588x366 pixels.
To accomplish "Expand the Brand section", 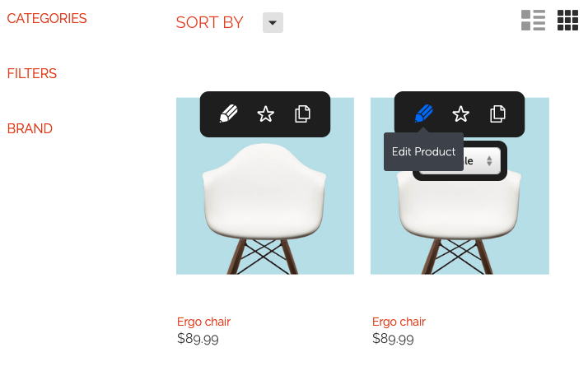I will coord(30,128).
